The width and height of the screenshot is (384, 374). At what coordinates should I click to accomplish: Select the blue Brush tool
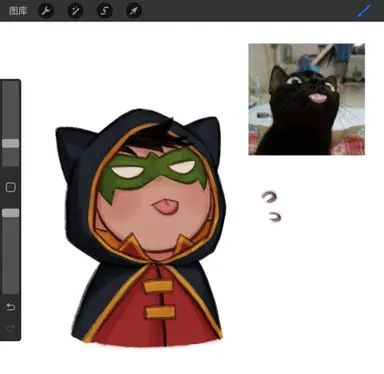tap(364, 11)
